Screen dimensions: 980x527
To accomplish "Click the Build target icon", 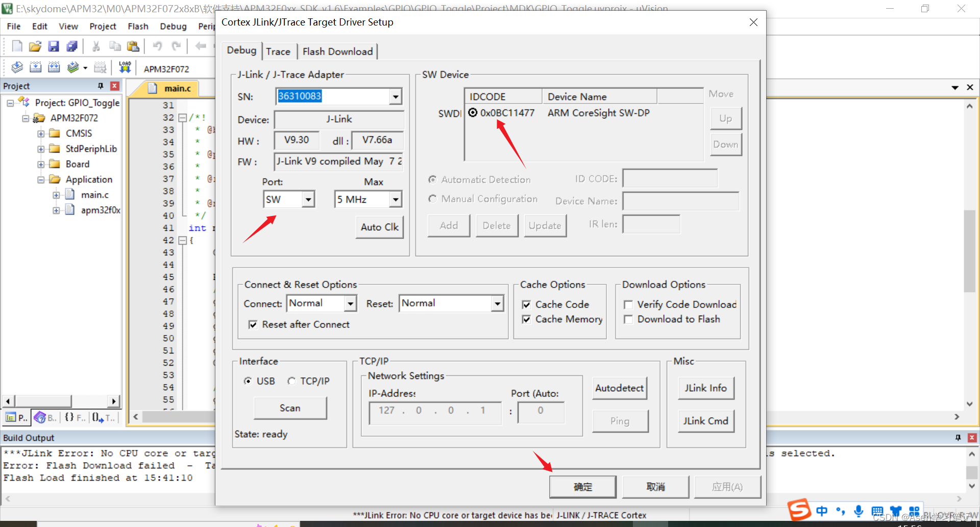I will 35,67.
